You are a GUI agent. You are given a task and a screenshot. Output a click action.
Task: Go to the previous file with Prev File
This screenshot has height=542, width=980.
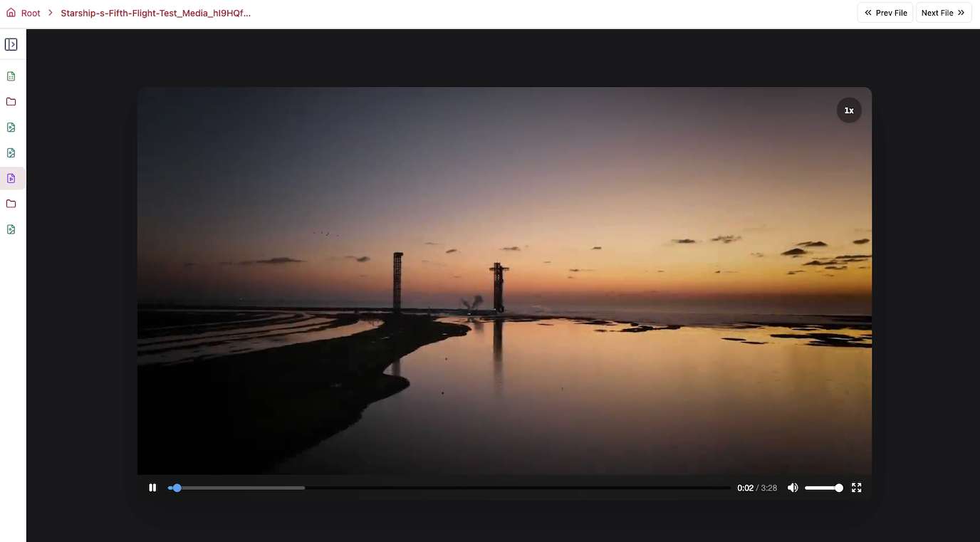coord(885,13)
